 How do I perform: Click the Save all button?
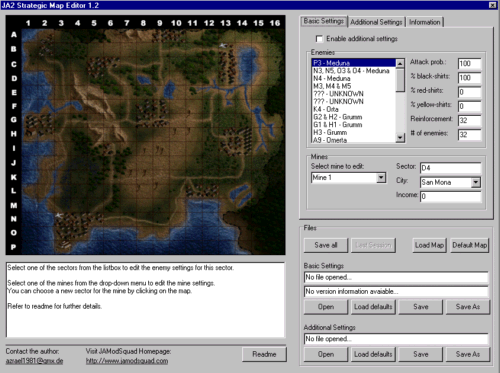326,245
